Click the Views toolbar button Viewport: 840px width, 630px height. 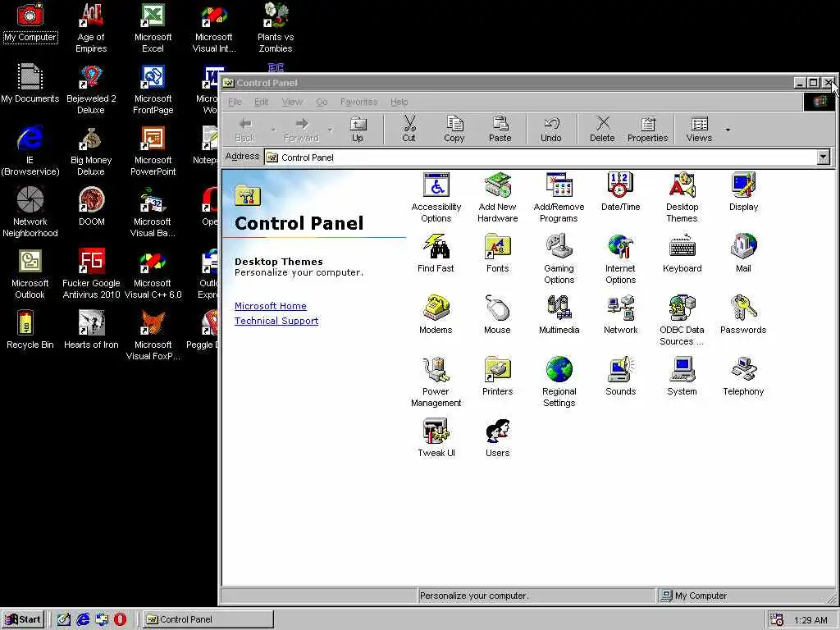point(699,130)
